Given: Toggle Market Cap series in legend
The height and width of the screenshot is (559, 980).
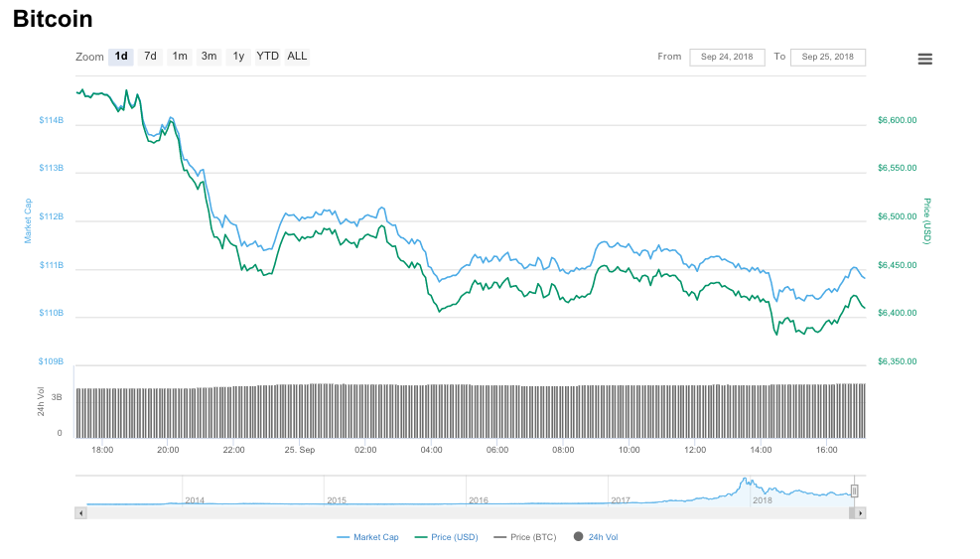Looking at the screenshot, I should point(367,537).
